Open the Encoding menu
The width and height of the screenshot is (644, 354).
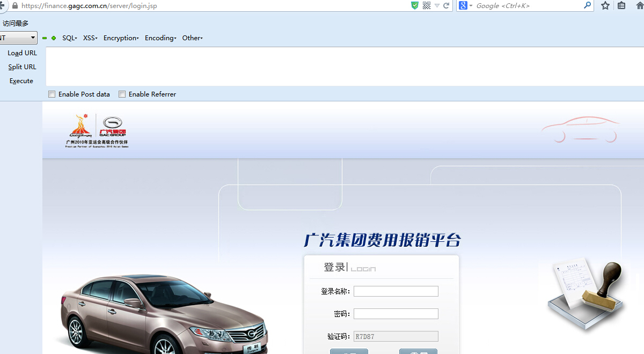pyautogui.click(x=160, y=38)
